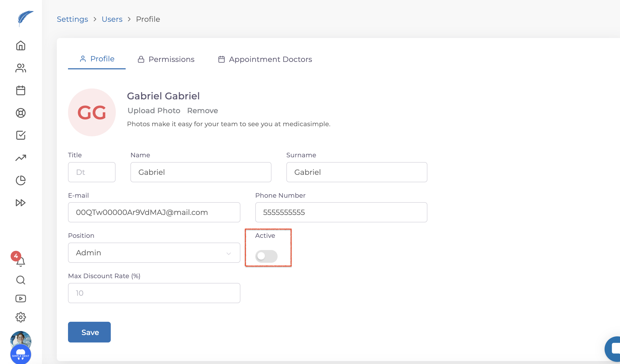Open the trending-up analytics icon
Viewport: 620px width, 364px height.
pyautogui.click(x=21, y=158)
